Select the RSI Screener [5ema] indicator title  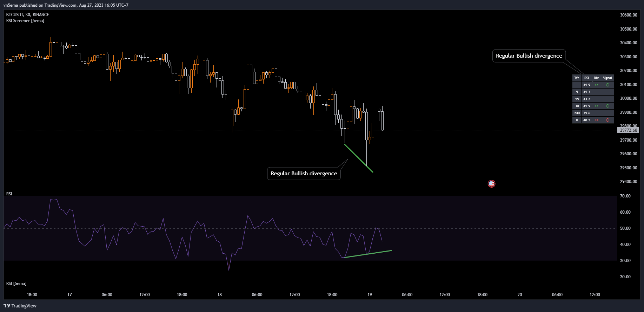pos(25,21)
